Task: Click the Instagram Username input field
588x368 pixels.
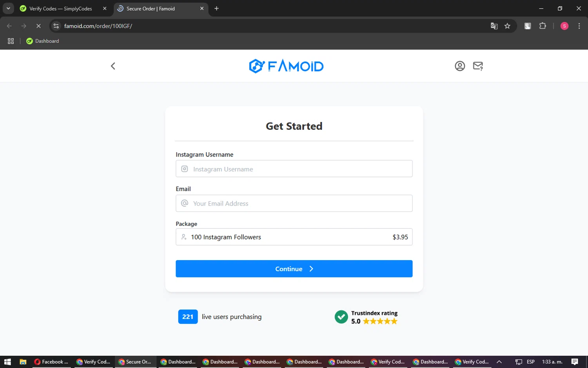Action: pos(294,169)
